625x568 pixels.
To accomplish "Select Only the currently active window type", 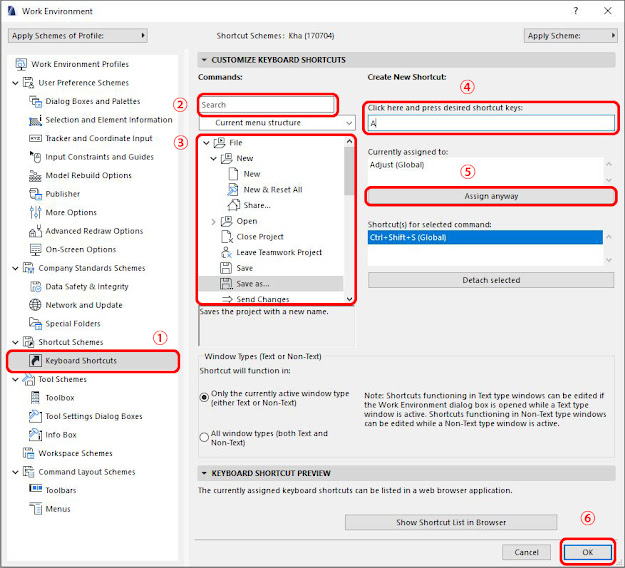I will (x=204, y=397).
